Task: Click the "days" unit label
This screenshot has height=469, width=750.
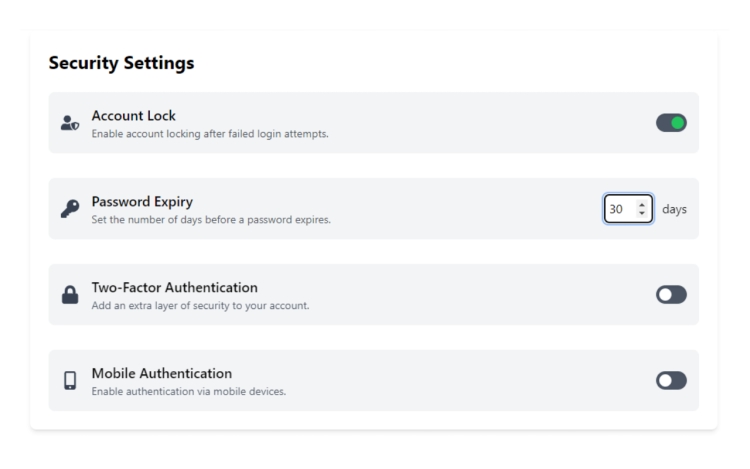Action: click(x=674, y=209)
